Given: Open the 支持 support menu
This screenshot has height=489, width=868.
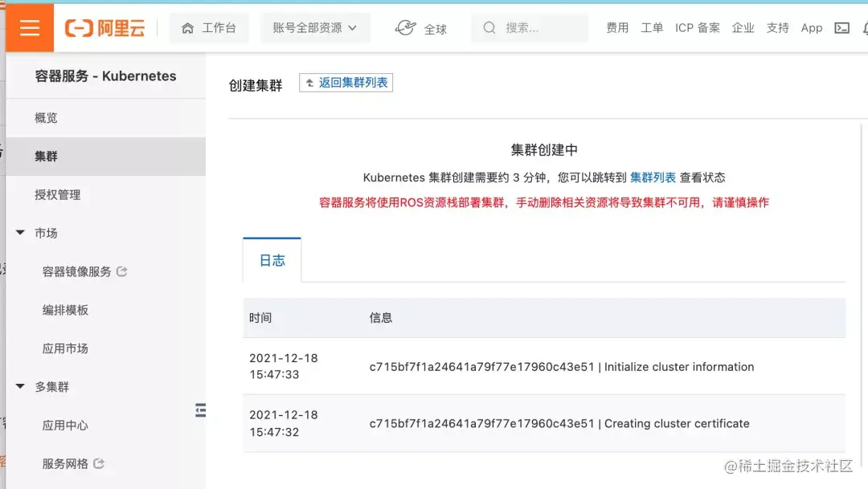Looking at the screenshot, I should (777, 27).
